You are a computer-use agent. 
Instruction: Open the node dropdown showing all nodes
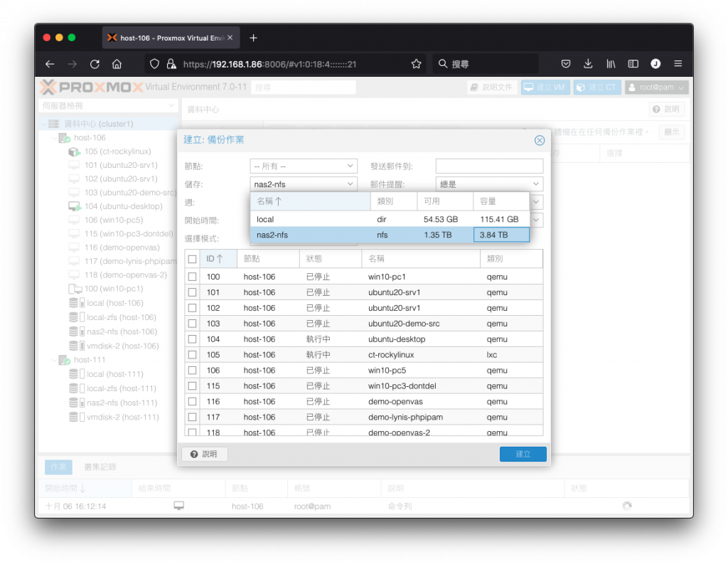click(x=350, y=166)
